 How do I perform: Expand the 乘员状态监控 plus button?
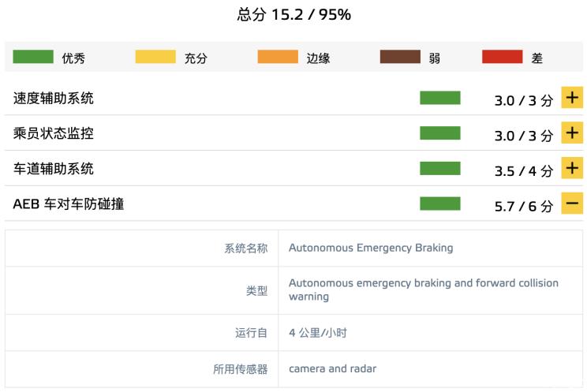(x=572, y=133)
